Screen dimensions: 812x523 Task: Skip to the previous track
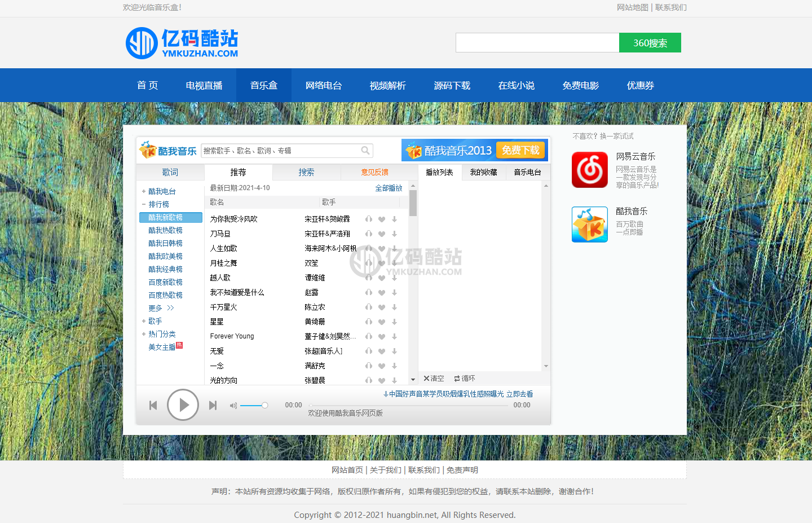coord(153,405)
